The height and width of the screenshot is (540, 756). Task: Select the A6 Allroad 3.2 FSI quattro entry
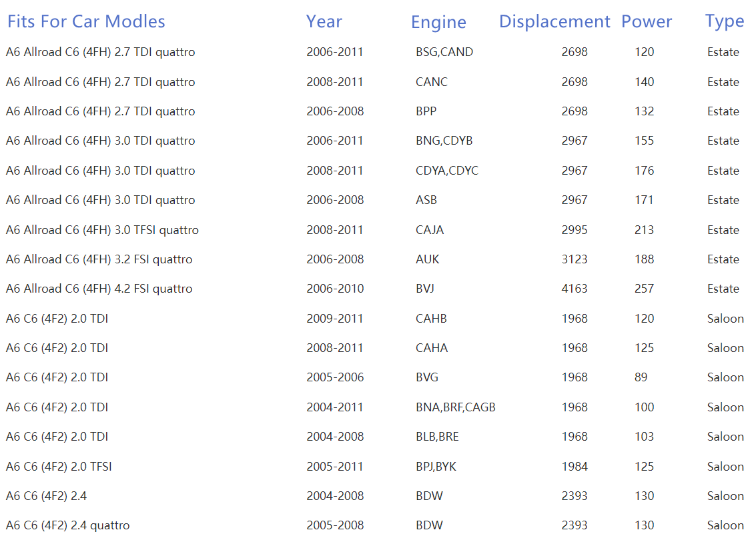click(x=99, y=259)
